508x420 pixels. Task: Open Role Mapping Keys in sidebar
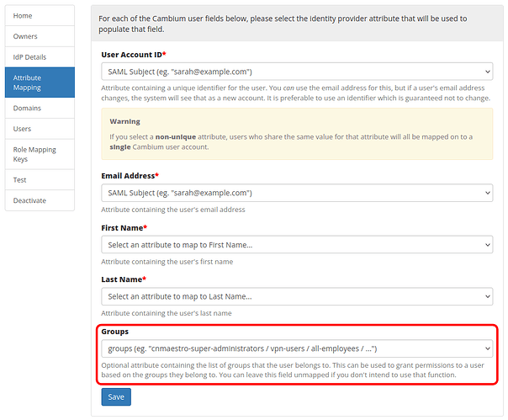(40, 154)
